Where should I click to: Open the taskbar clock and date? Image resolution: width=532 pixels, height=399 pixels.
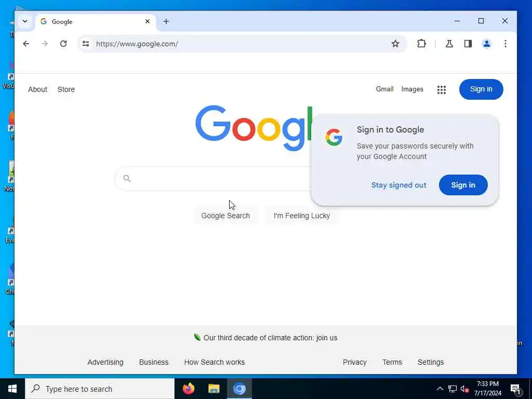487,389
